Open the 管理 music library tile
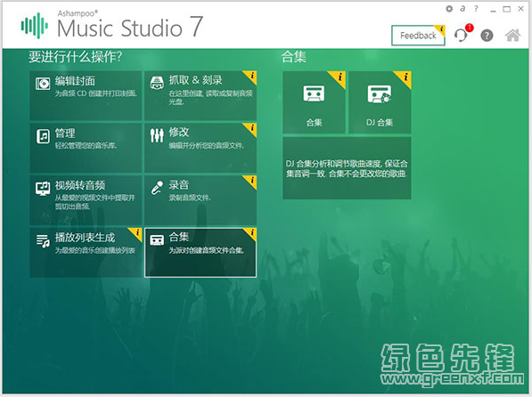This screenshot has width=532, height=397. coord(86,148)
